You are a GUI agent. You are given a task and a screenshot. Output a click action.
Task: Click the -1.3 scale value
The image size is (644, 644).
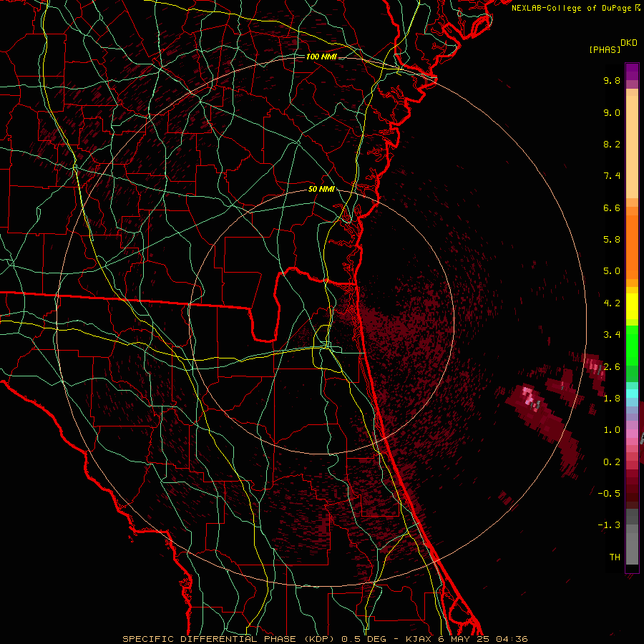609,525
